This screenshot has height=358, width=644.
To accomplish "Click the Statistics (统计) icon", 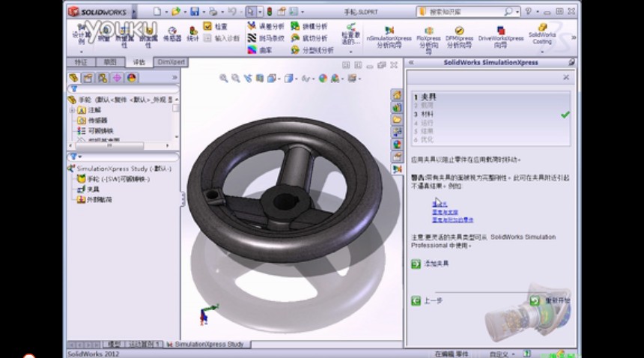I will pyautogui.click(x=192, y=31).
